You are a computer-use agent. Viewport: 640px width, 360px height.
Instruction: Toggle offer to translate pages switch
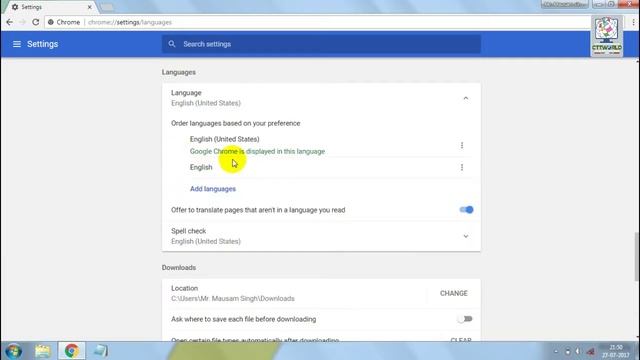pyautogui.click(x=466, y=210)
